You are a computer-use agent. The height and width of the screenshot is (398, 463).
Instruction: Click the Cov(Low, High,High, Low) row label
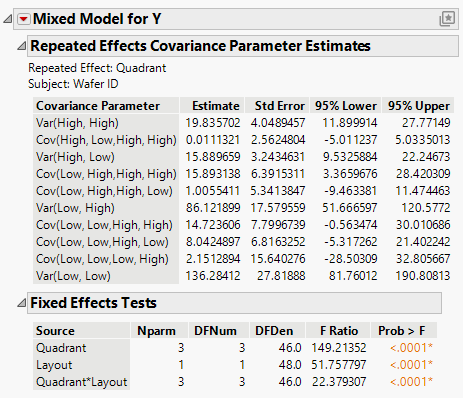[x=104, y=191]
